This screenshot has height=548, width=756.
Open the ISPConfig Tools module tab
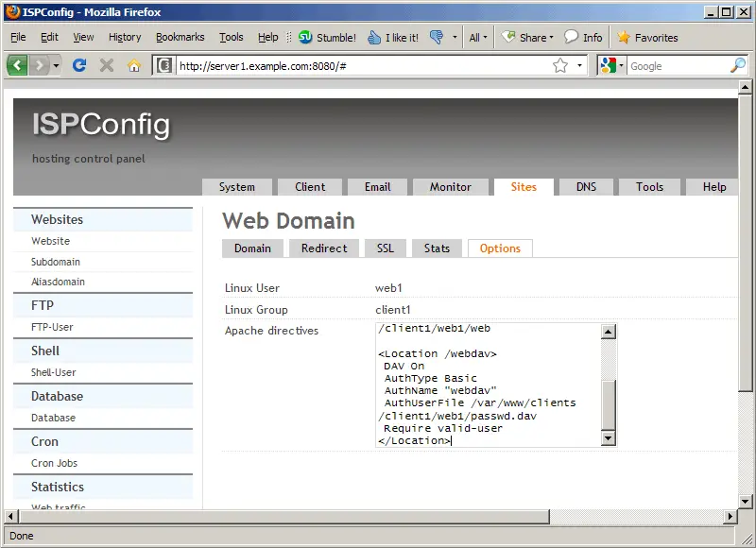pyautogui.click(x=649, y=187)
